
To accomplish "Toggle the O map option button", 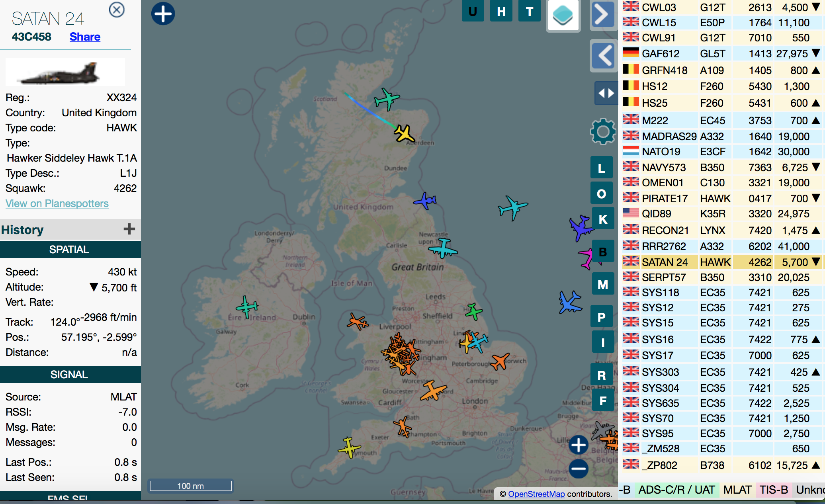I will [602, 193].
